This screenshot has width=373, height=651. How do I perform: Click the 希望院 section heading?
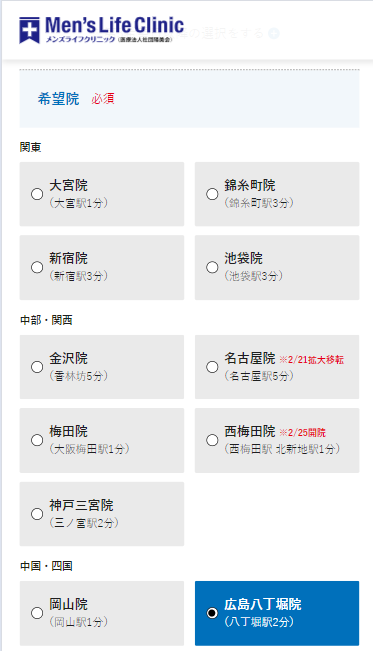click(x=59, y=99)
